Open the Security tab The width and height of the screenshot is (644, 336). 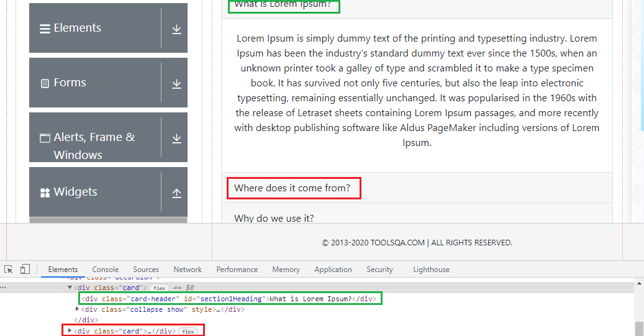pos(379,270)
